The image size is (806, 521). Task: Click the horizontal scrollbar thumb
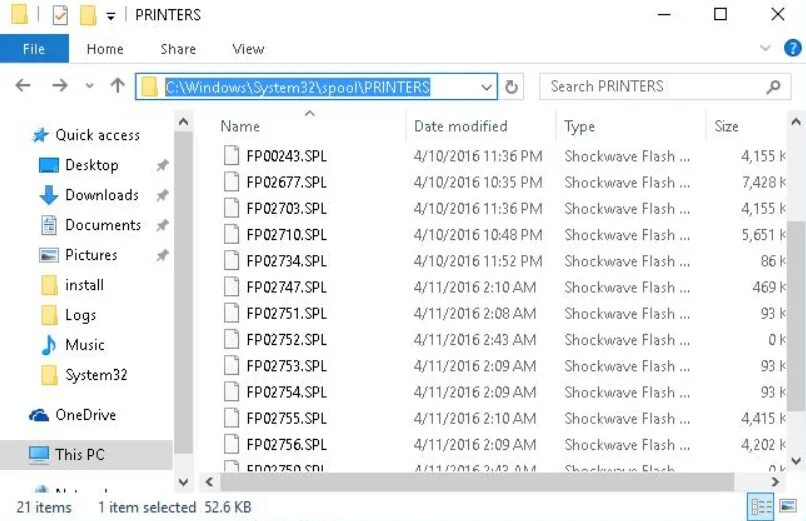[x=477, y=482]
